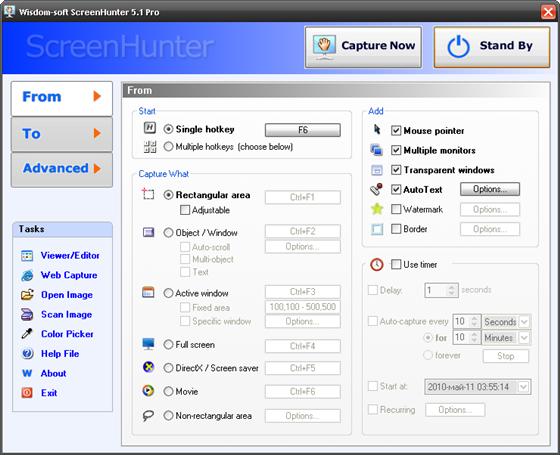560x455 pixels.
Task: Click the Capture Now button
Action: coord(363,47)
